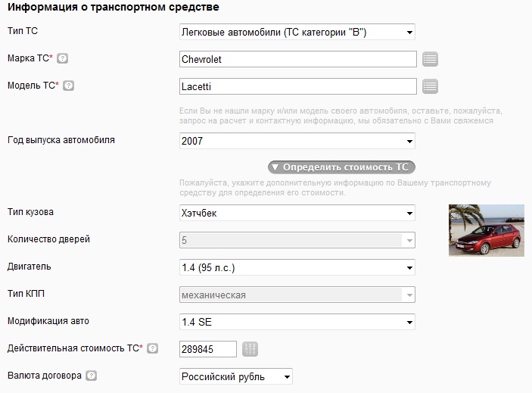Screen dimensions: 532x393
Task: Click the Chevrolet brand input field
Action: click(297, 59)
